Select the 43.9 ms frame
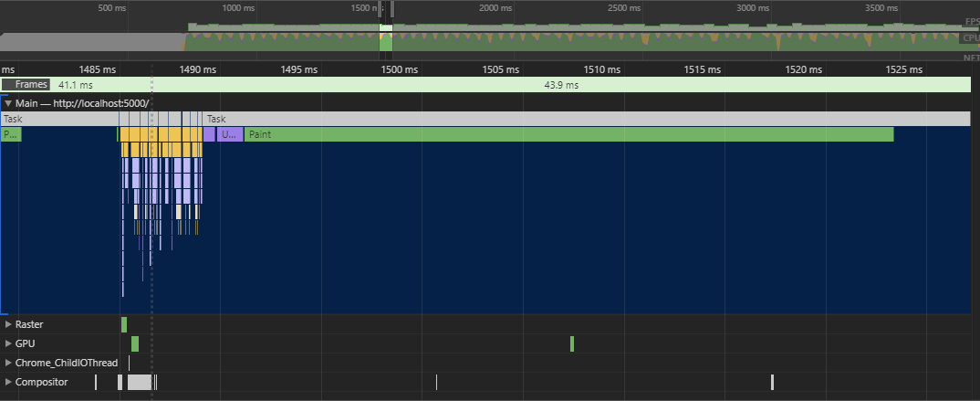The height and width of the screenshot is (401, 980). click(x=560, y=85)
